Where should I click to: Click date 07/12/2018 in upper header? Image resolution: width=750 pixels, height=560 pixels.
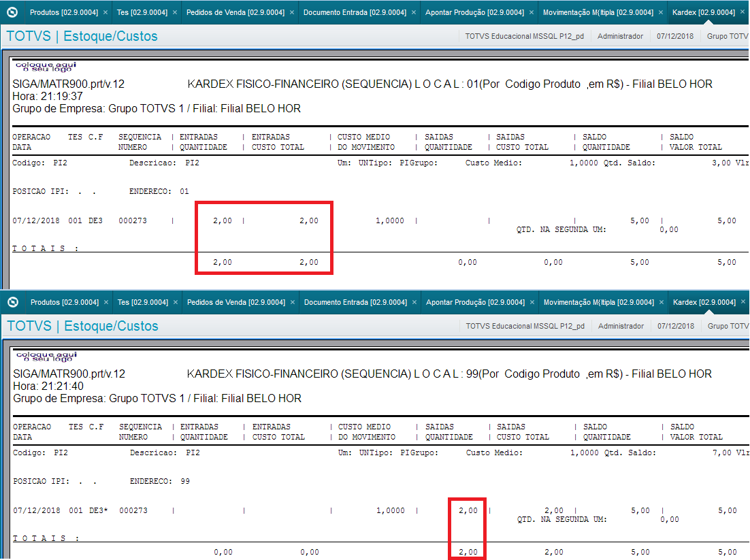[675, 36]
